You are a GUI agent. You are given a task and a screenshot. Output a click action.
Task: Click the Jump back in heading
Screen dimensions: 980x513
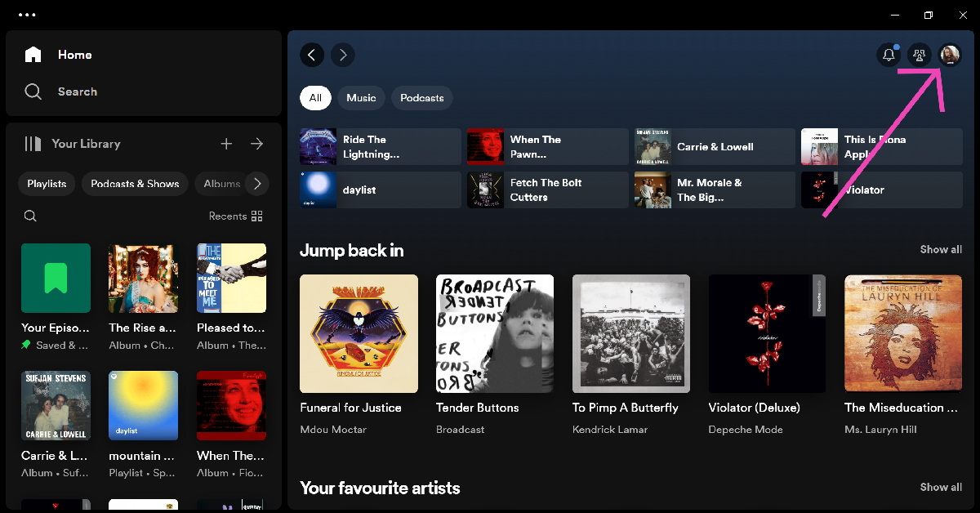click(x=352, y=250)
